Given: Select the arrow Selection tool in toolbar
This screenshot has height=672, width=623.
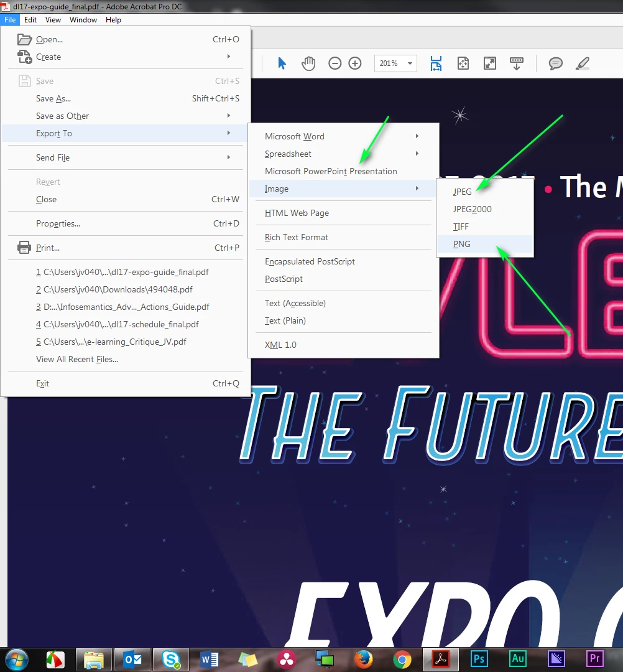Looking at the screenshot, I should pyautogui.click(x=281, y=63).
